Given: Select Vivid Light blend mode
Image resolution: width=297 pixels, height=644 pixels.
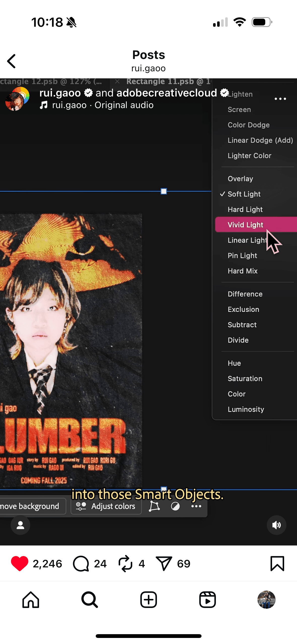Looking at the screenshot, I should click(256, 225).
